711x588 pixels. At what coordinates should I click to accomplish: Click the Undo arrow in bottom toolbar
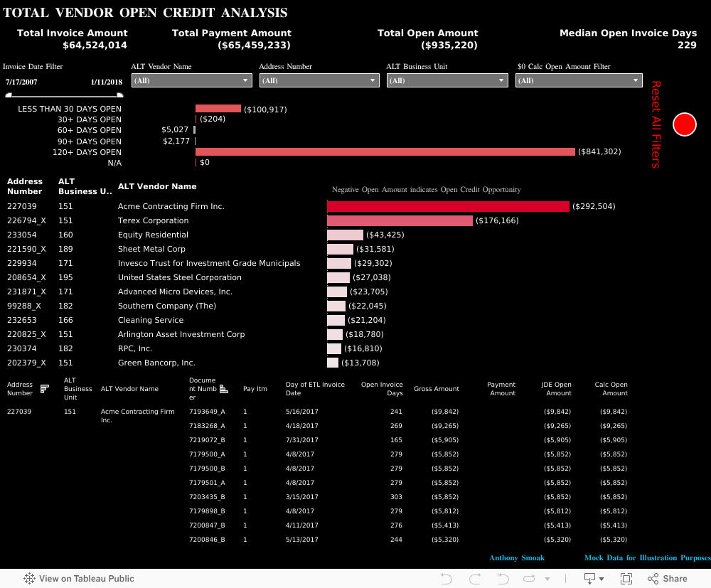(447, 579)
